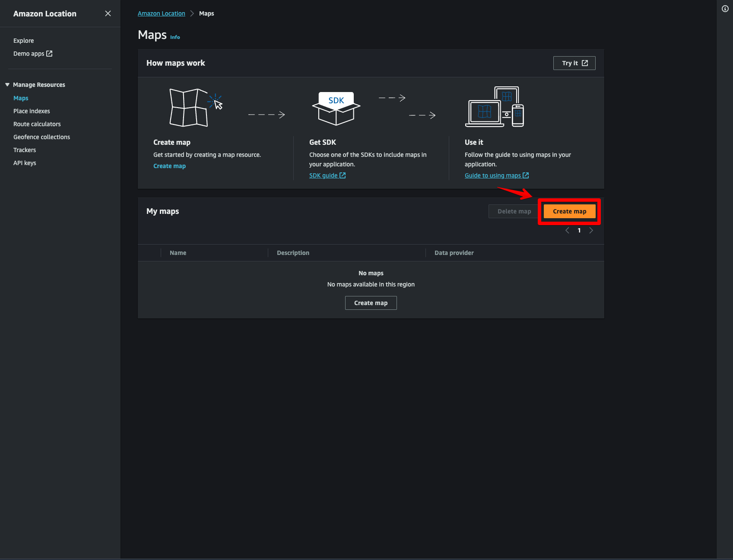Click the Try it button
The image size is (733, 560).
pyautogui.click(x=574, y=63)
